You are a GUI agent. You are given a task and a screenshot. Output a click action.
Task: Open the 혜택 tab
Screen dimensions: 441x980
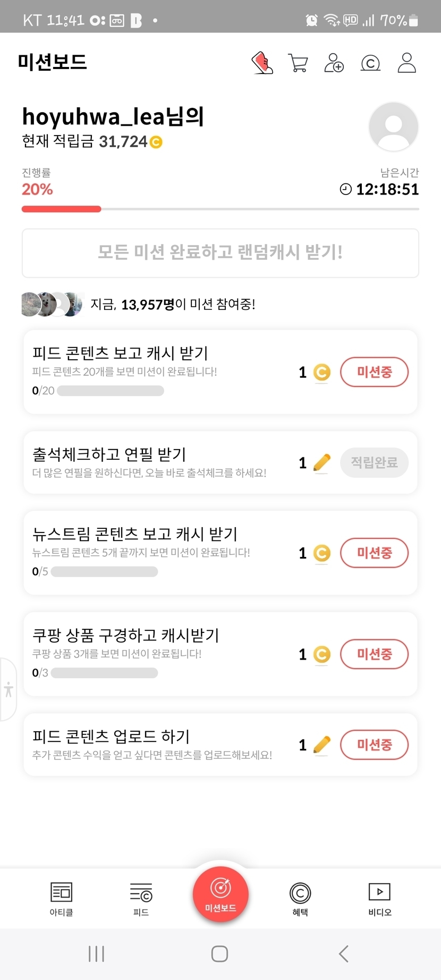point(300,899)
